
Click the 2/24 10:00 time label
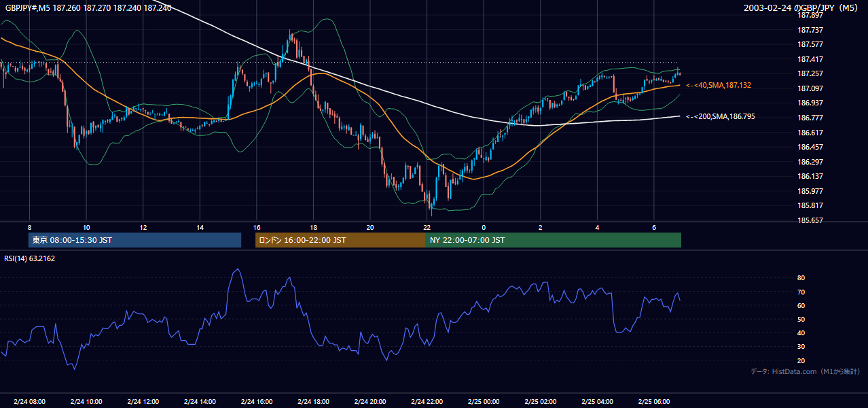click(x=86, y=401)
